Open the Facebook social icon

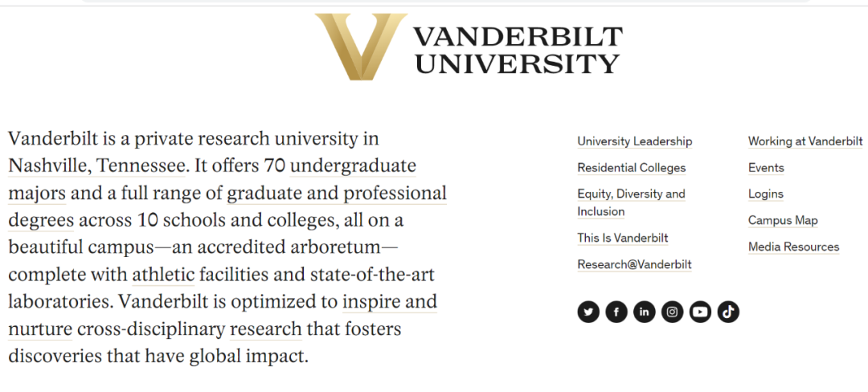click(616, 312)
